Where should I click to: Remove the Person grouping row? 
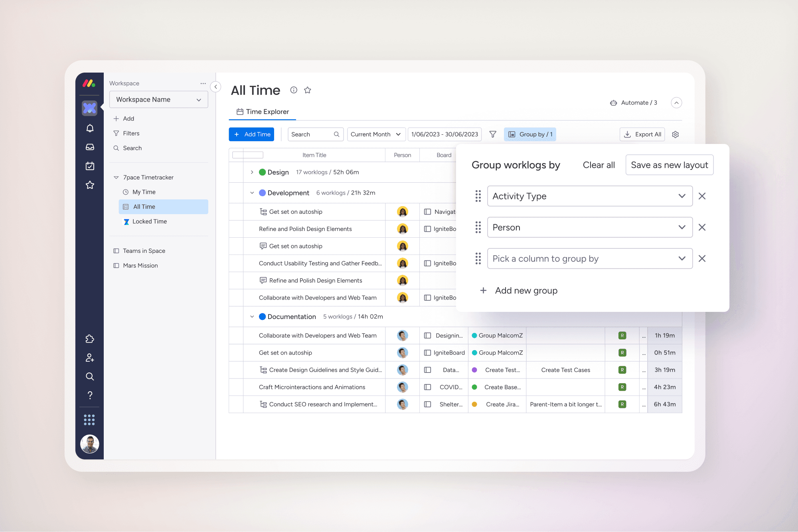coord(702,227)
